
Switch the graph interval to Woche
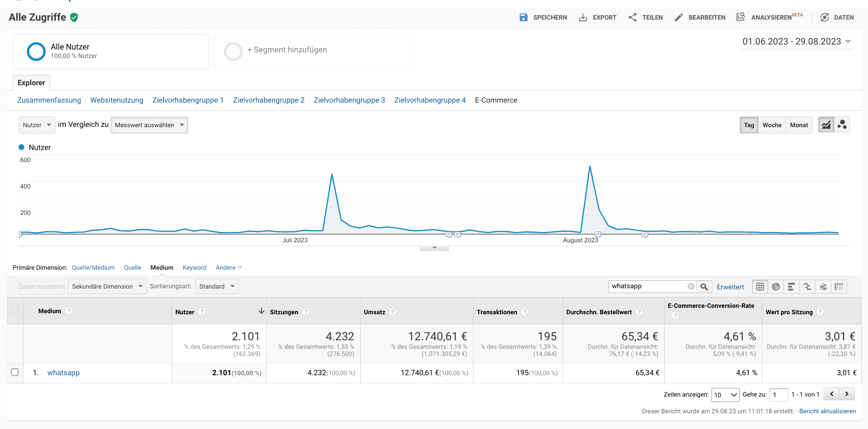(772, 125)
